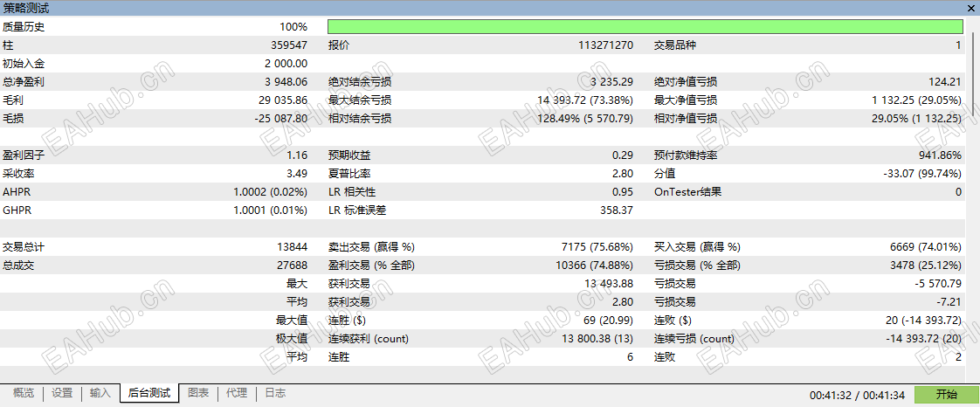The image size is (980, 407).
Task: Click the average 获利交易 value 2.80
Action: 624,302
